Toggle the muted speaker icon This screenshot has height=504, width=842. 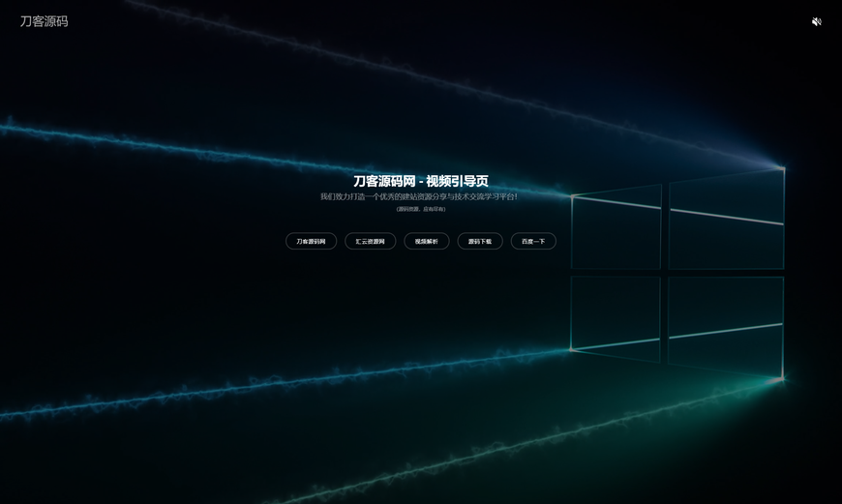click(816, 21)
